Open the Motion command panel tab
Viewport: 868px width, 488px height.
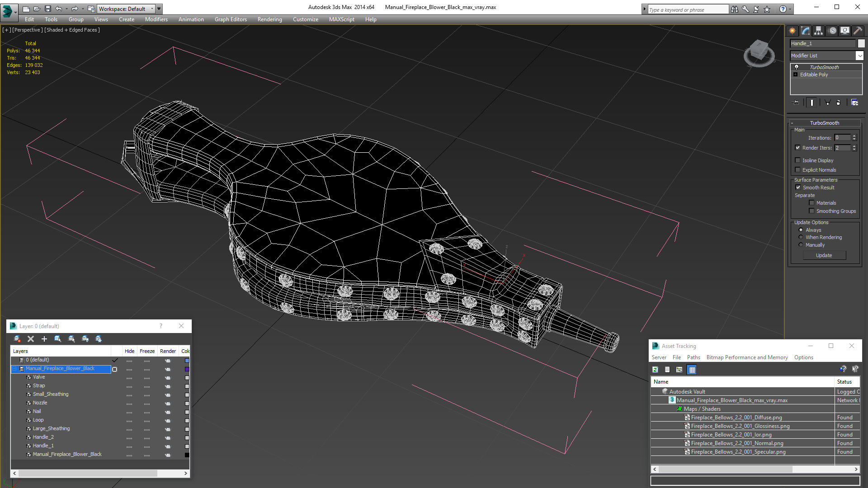click(x=832, y=31)
